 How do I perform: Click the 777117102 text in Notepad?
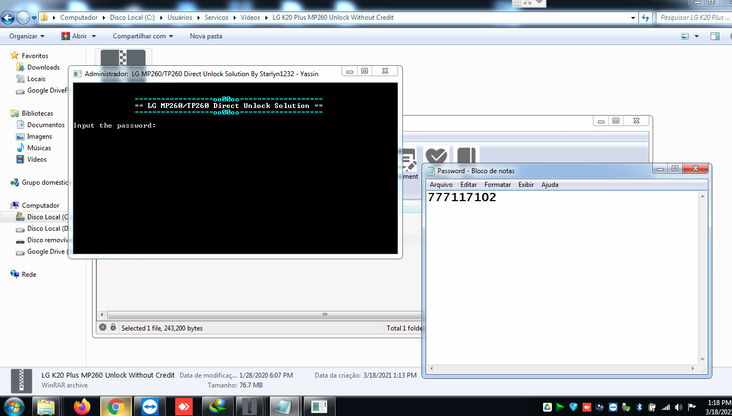[462, 197]
